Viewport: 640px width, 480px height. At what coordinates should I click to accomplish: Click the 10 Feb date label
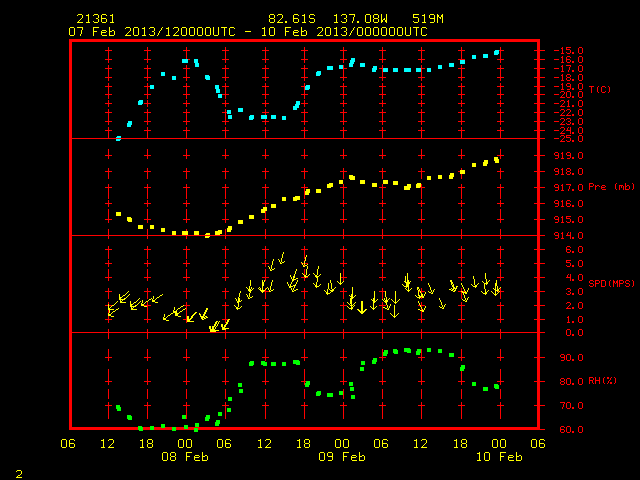[499, 457]
